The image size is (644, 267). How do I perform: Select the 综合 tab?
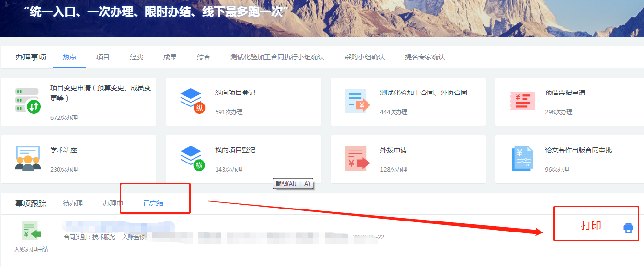click(x=204, y=57)
